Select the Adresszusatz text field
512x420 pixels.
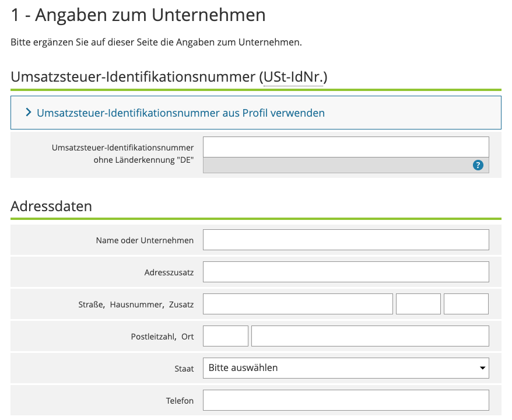[346, 272]
